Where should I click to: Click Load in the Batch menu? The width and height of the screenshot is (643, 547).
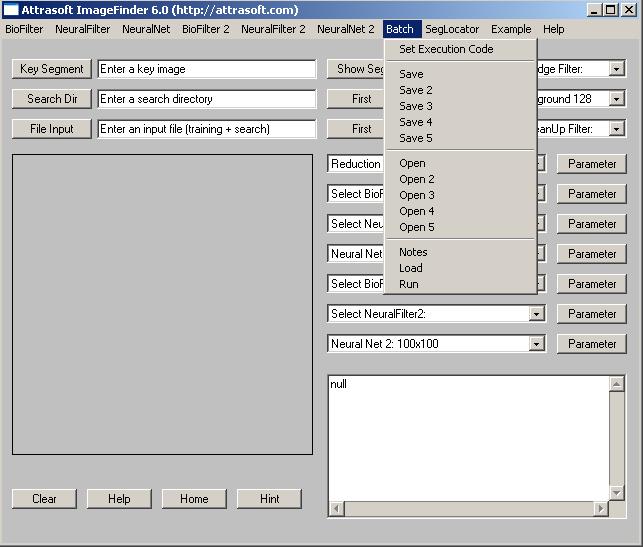tap(411, 268)
